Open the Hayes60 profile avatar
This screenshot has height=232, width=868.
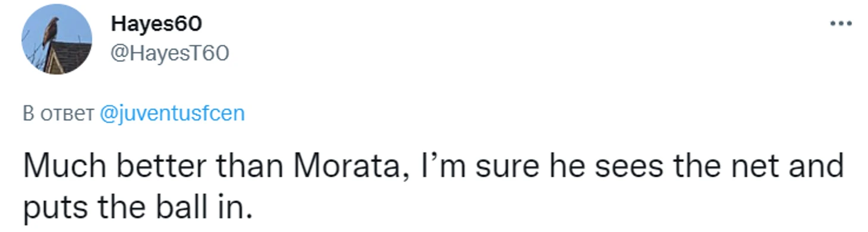(x=57, y=39)
